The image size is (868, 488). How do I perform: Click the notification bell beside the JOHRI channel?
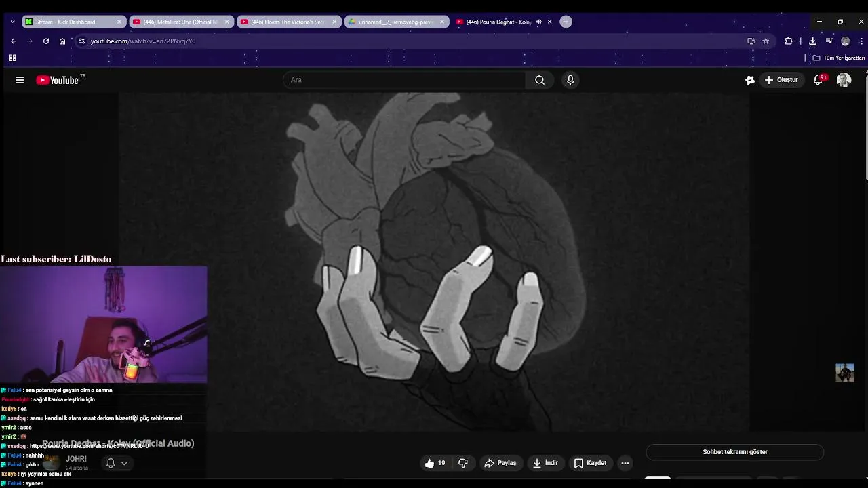point(111,464)
